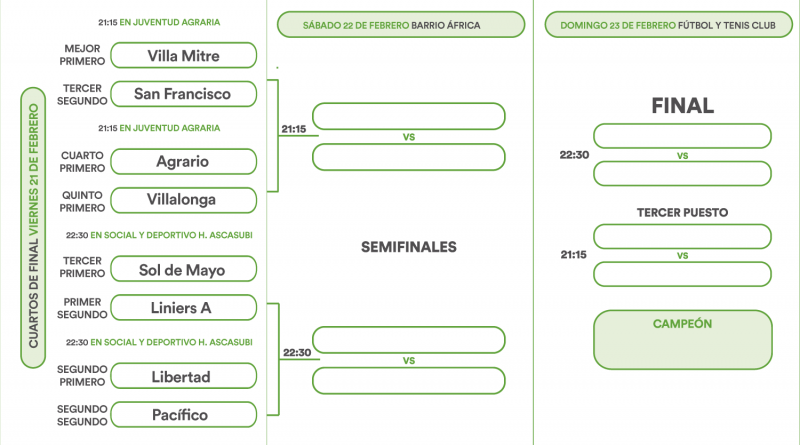The width and height of the screenshot is (800, 445).
Task: Select the Liniers A team box
Action: point(183,308)
